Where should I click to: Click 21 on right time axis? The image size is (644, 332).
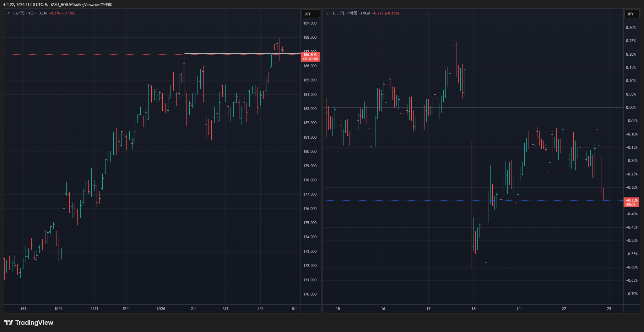(x=519, y=309)
